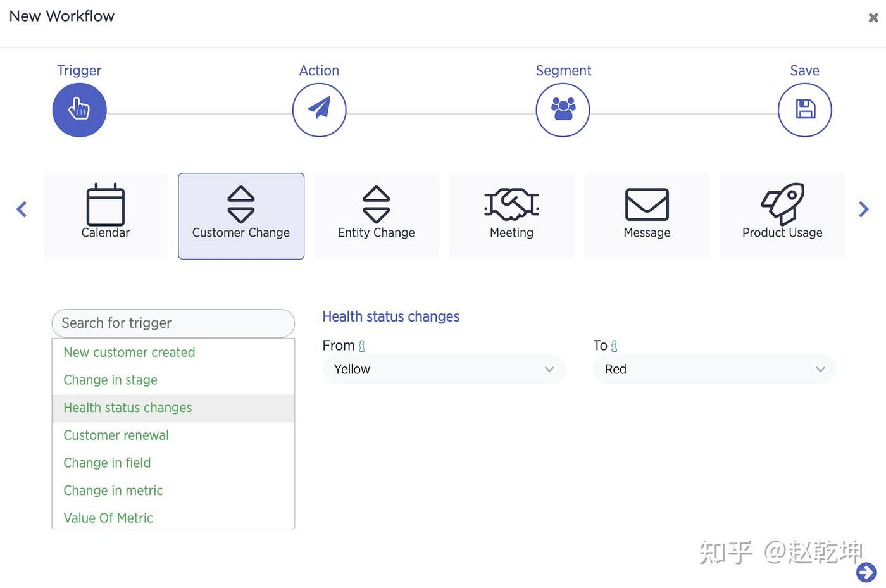Select the Meeting handshake trigger
This screenshot has width=886, height=588.
[x=512, y=216]
